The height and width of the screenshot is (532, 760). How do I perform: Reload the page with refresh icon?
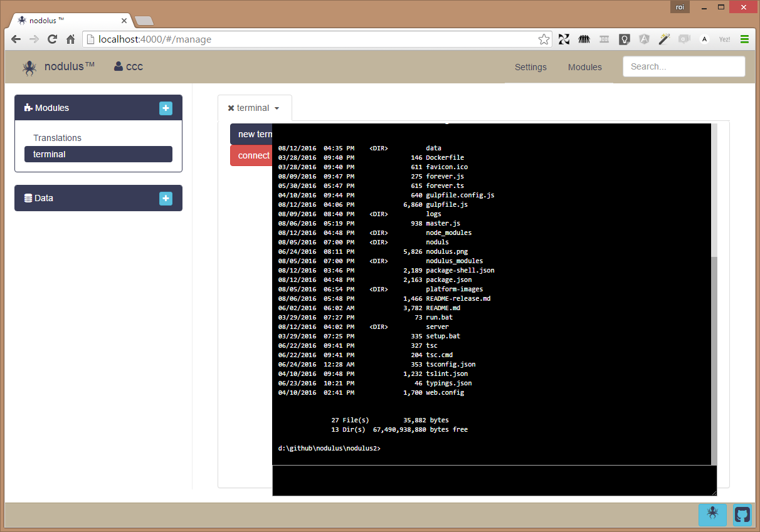pos(53,39)
